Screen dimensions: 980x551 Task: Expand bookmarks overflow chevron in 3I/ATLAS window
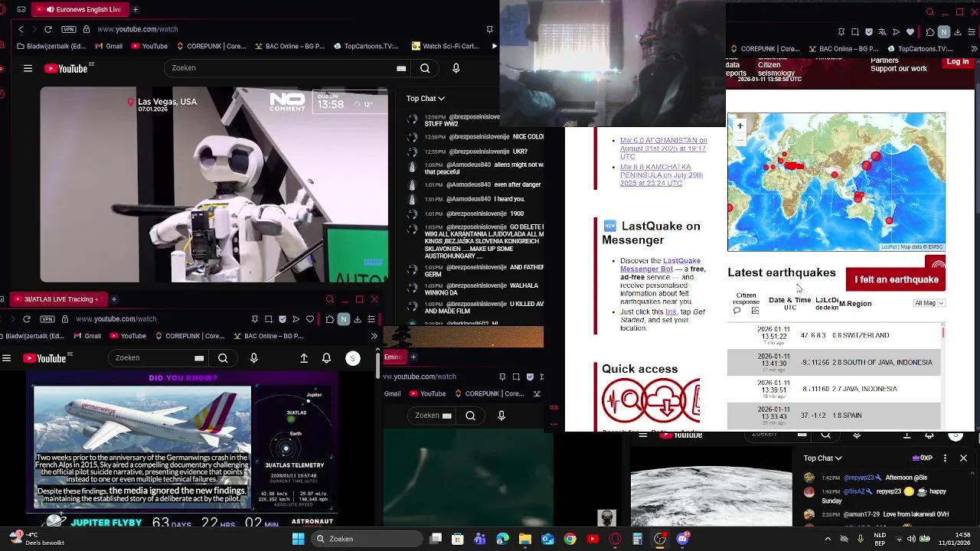pos(374,336)
